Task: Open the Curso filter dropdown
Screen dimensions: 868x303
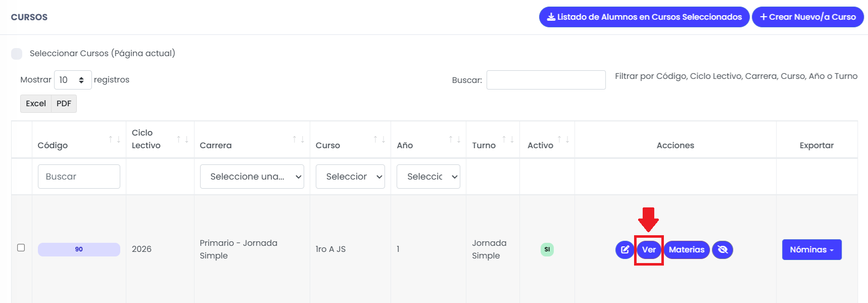Action: point(350,177)
